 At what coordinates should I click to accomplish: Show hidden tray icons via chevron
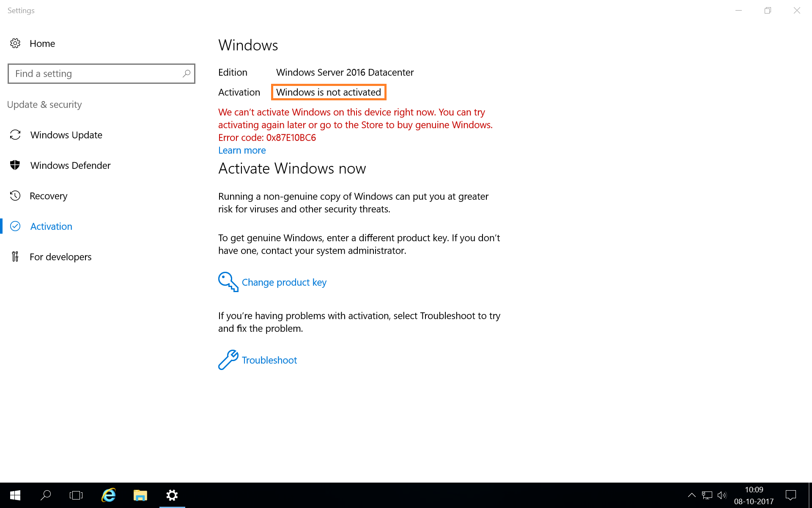pyautogui.click(x=692, y=495)
